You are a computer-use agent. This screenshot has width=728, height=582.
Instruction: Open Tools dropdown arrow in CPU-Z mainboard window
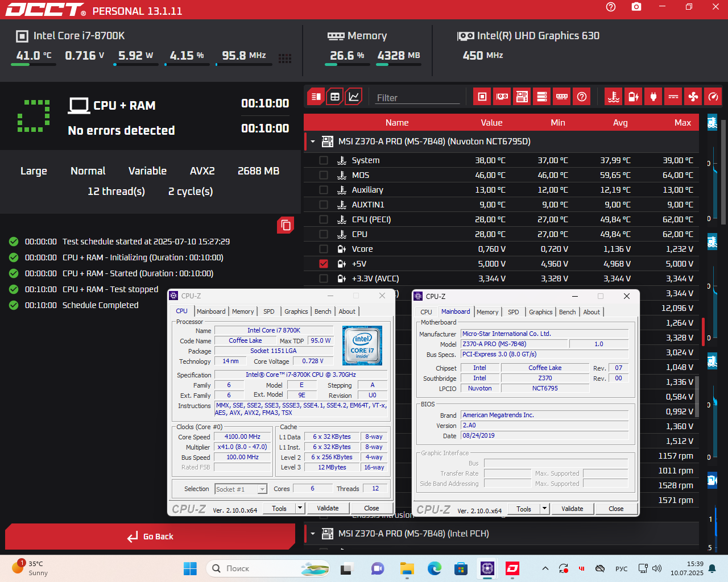click(545, 509)
